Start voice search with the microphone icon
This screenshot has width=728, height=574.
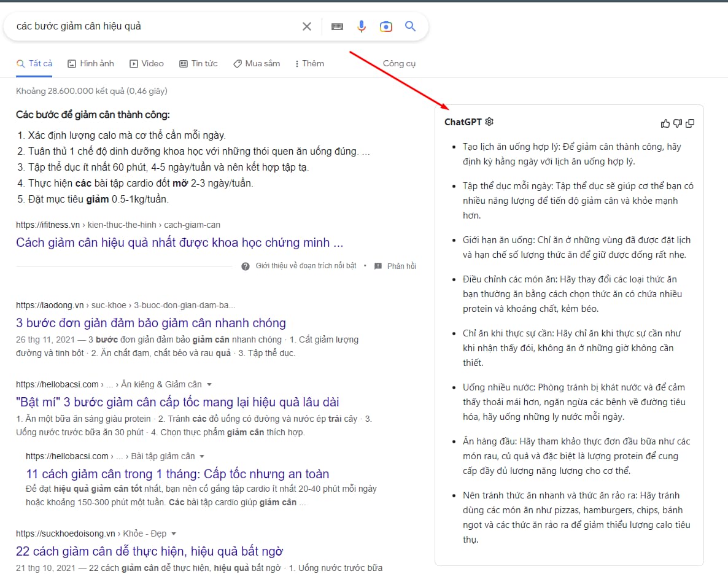[x=362, y=26]
